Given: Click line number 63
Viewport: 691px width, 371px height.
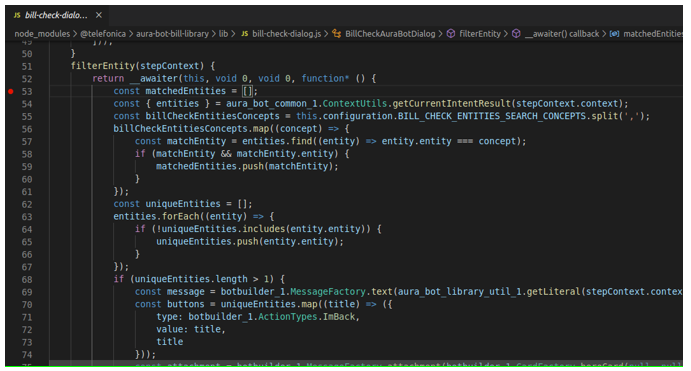Looking at the screenshot, I should click(27, 217).
